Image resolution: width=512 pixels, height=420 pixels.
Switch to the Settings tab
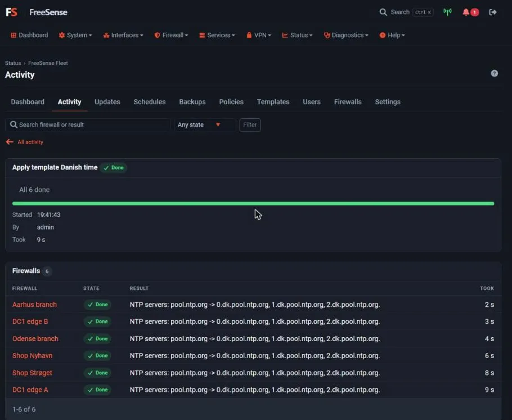(x=388, y=102)
